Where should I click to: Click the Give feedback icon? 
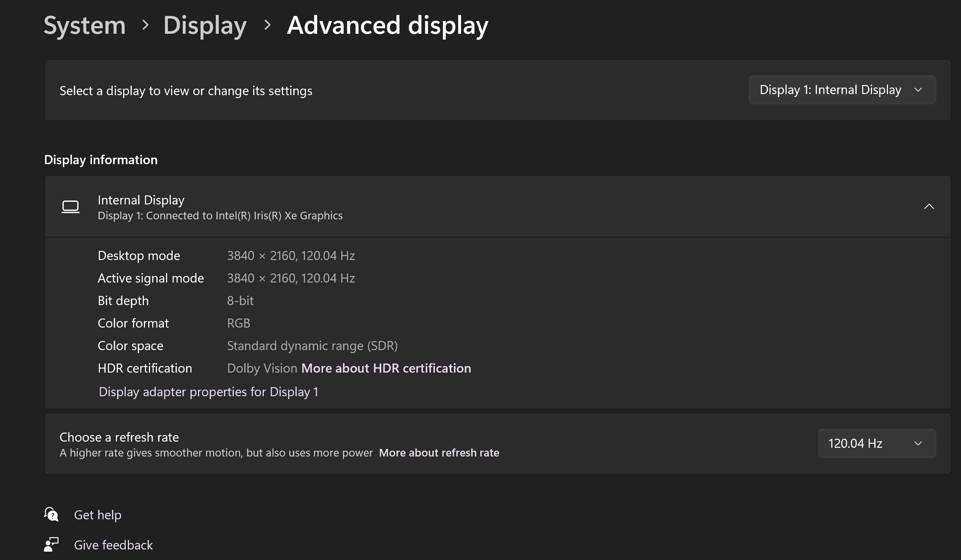click(x=51, y=544)
